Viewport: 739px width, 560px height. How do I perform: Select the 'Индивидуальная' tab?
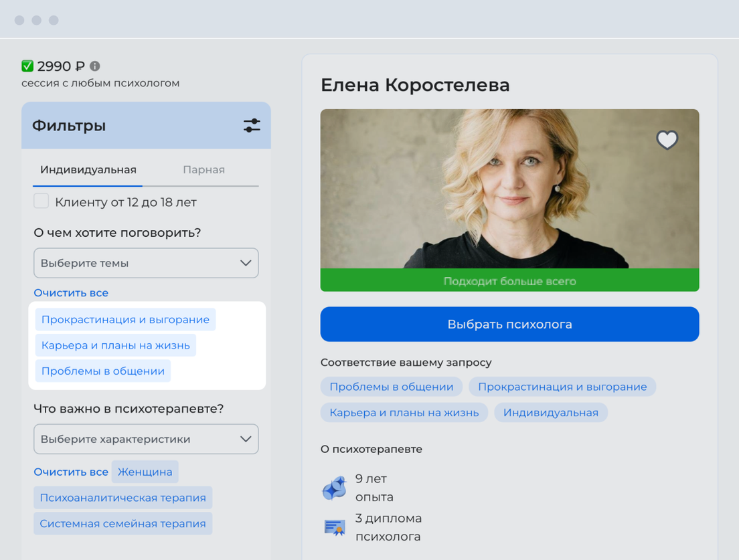click(88, 170)
